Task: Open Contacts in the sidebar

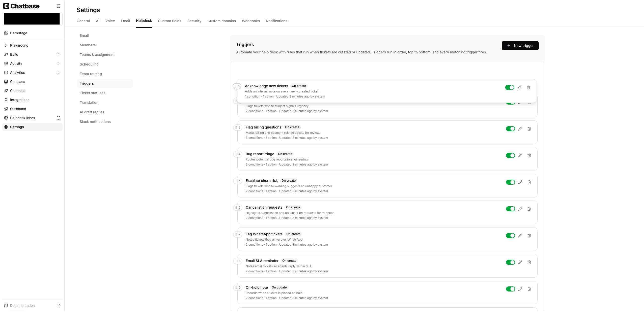Action: (32, 82)
